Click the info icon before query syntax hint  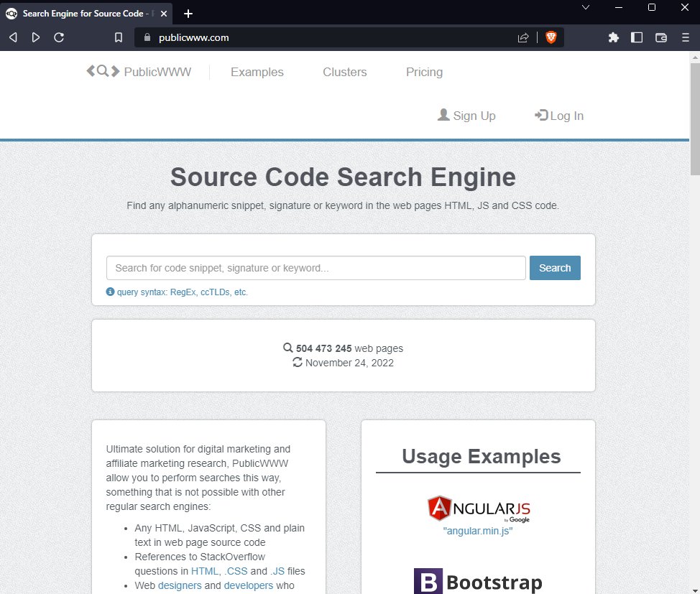pos(110,292)
